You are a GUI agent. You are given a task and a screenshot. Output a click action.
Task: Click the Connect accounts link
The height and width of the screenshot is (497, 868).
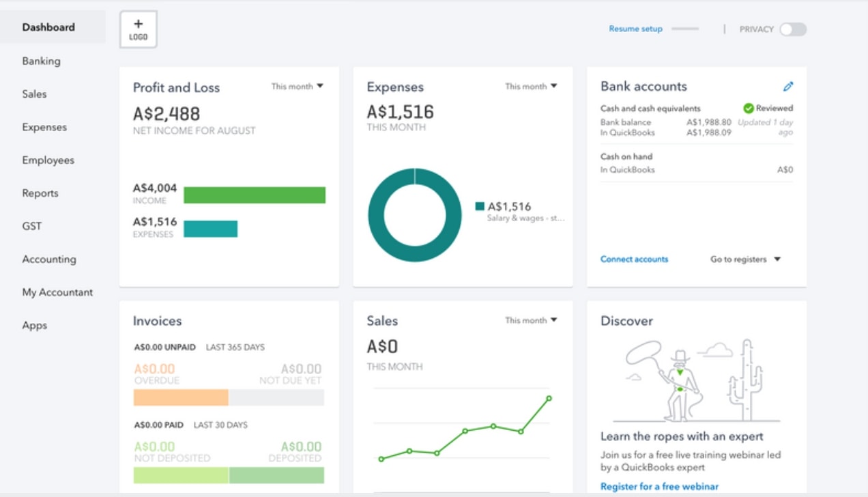tap(634, 259)
